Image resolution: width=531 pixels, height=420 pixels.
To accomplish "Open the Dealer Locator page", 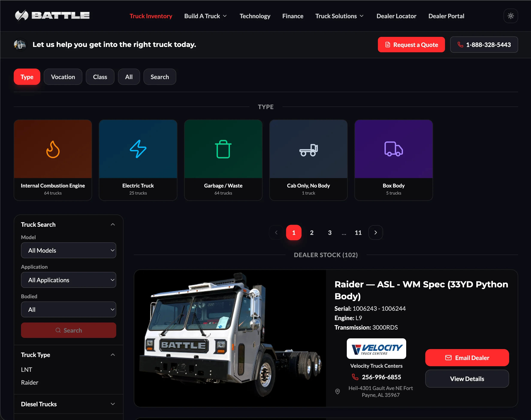I will [x=396, y=16].
